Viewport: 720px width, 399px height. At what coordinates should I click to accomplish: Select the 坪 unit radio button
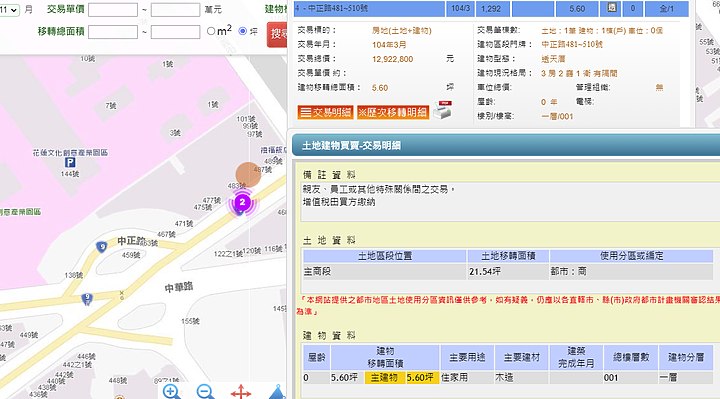pos(242,31)
